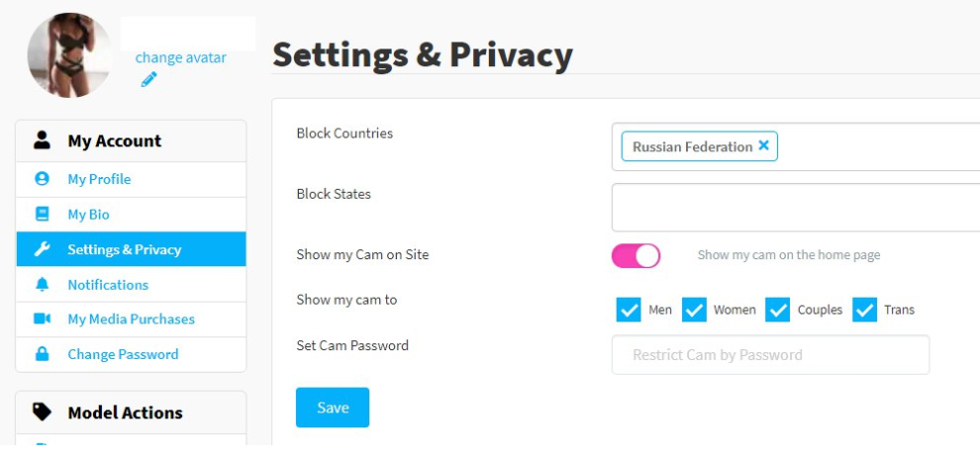Viewport: 980px width, 462px height.
Task: Toggle the Show my Cam on Site switch
Action: [x=636, y=255]
